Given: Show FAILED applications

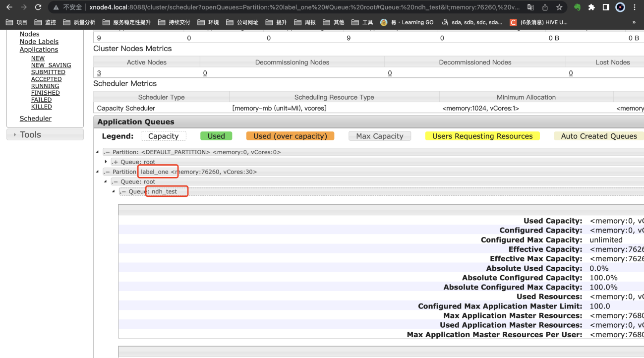Looking at the screenshot, I should (41, 100).
